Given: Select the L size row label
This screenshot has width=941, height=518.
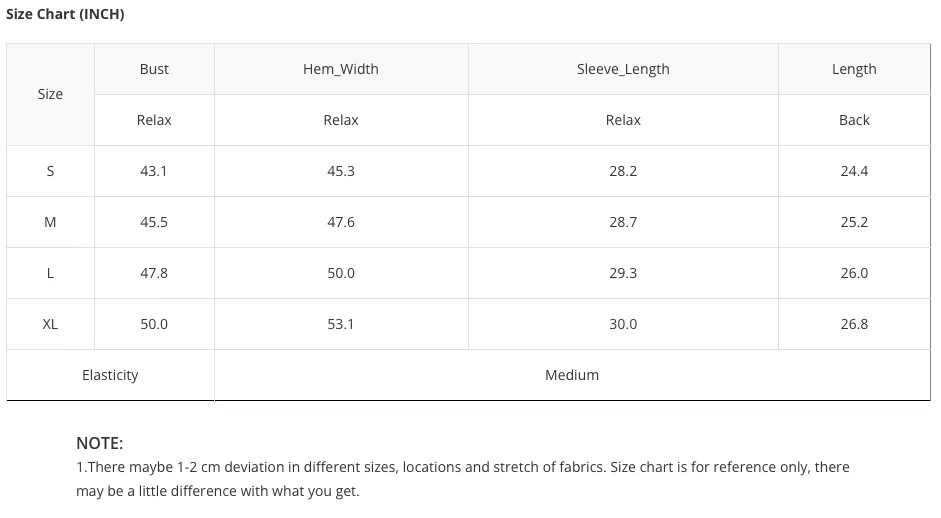Looking at the screenshot, I should click(x=50, y=273).
